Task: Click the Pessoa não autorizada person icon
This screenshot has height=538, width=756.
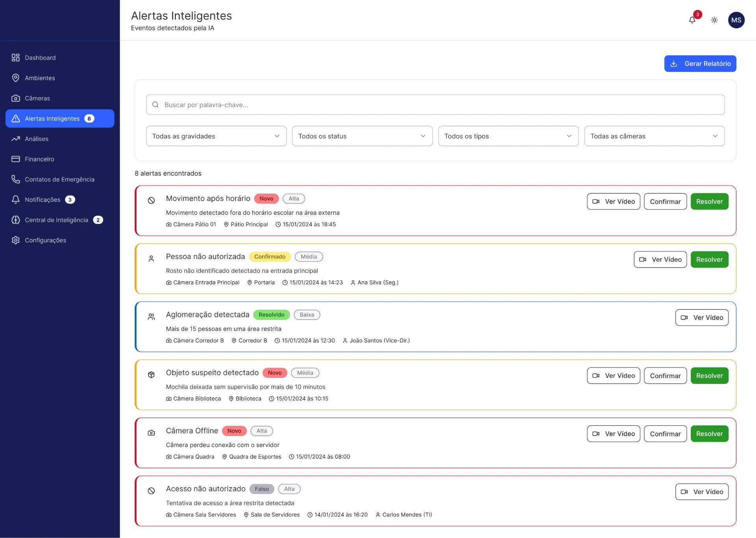Action: pos(151,259)
